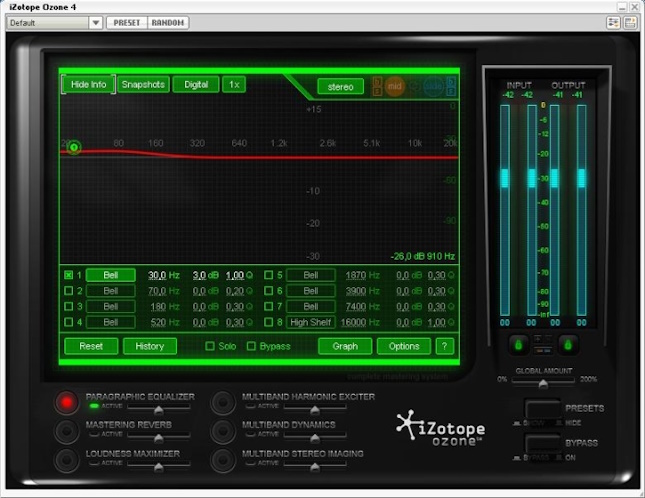Check the Solo checkbox
The height and width of the screenshot is (498, 645).
210,346
